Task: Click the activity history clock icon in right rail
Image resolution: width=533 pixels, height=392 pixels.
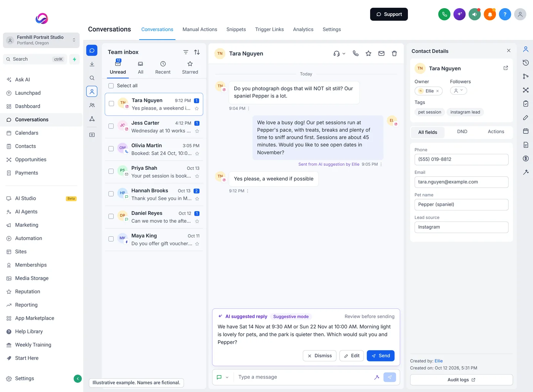Action: coord(526,62)
